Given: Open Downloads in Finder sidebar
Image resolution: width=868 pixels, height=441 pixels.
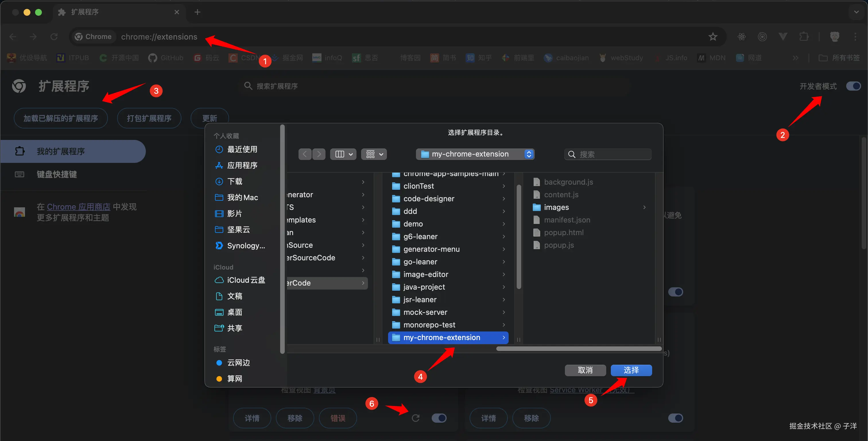Looking at the screenshot, I should coord(235,182).
